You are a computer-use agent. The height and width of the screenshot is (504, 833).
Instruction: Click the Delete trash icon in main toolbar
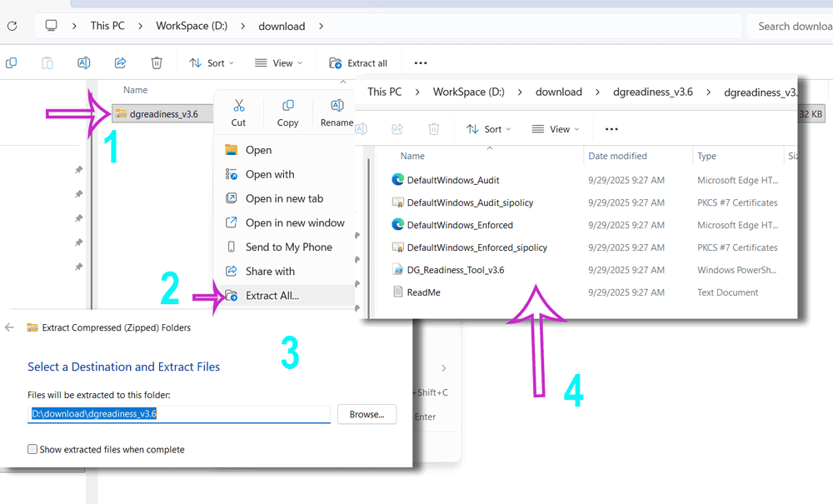tap(157, 62)
